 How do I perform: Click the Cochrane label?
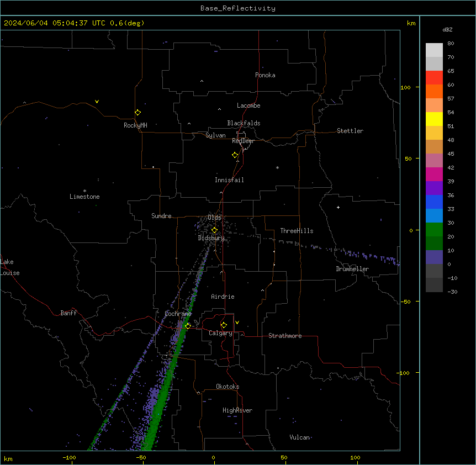click(x=178, y=314)
